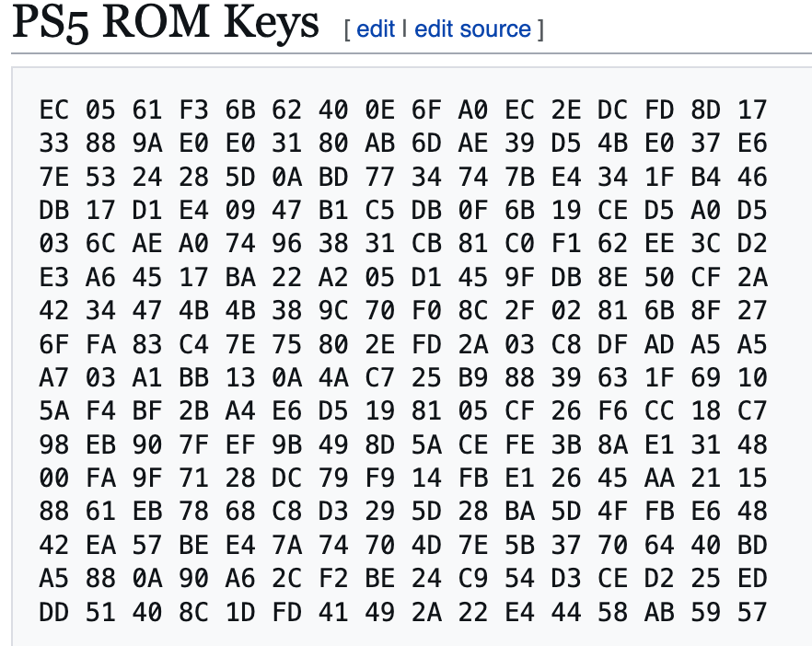The width and height of the screenshot is (812, 646).
Task: Place cursor in line starting '88 61 EB'
Action: (402, 511)
